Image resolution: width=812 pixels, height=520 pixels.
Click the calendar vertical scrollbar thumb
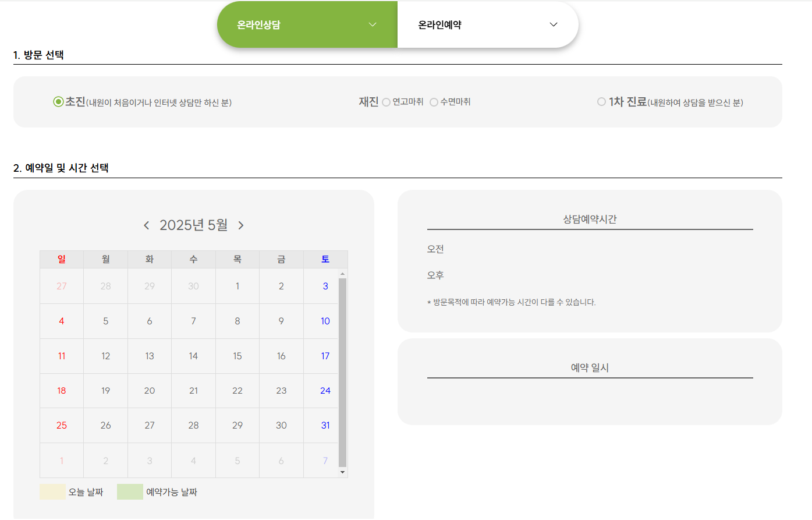[342, 373]
